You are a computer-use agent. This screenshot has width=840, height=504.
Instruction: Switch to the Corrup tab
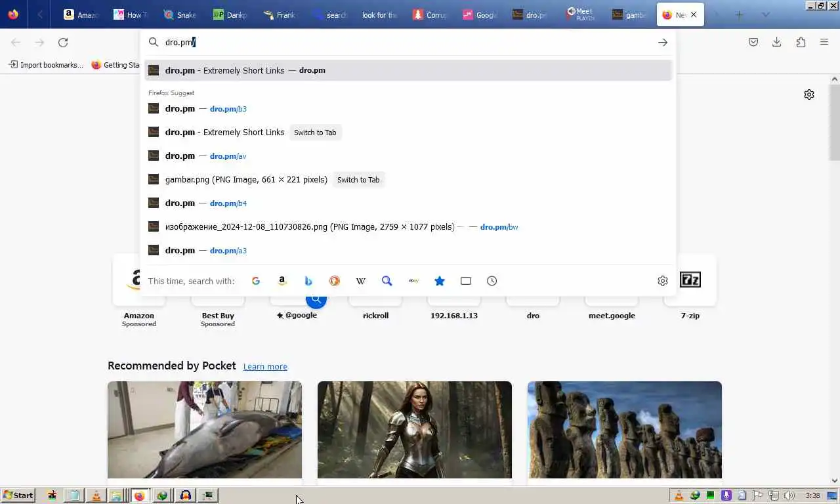click(429, 14)
